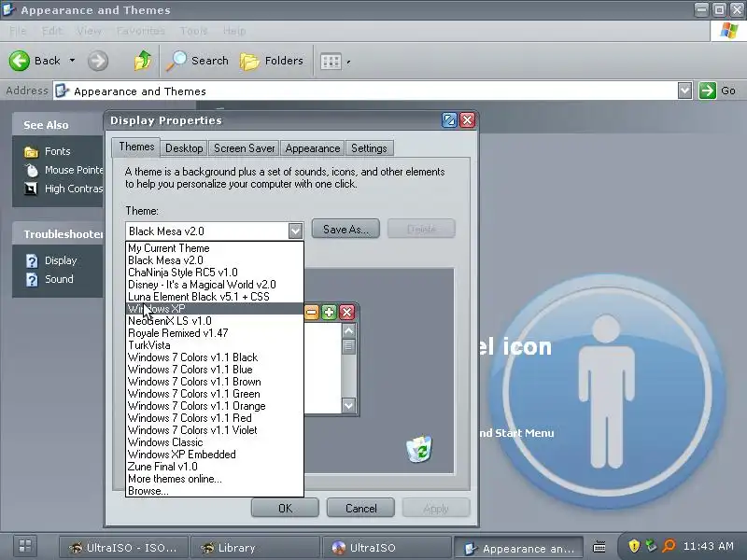Click the Display troubleshooter help icon
The width and height of the screenshot is (747, 560).
click(32, 261)
